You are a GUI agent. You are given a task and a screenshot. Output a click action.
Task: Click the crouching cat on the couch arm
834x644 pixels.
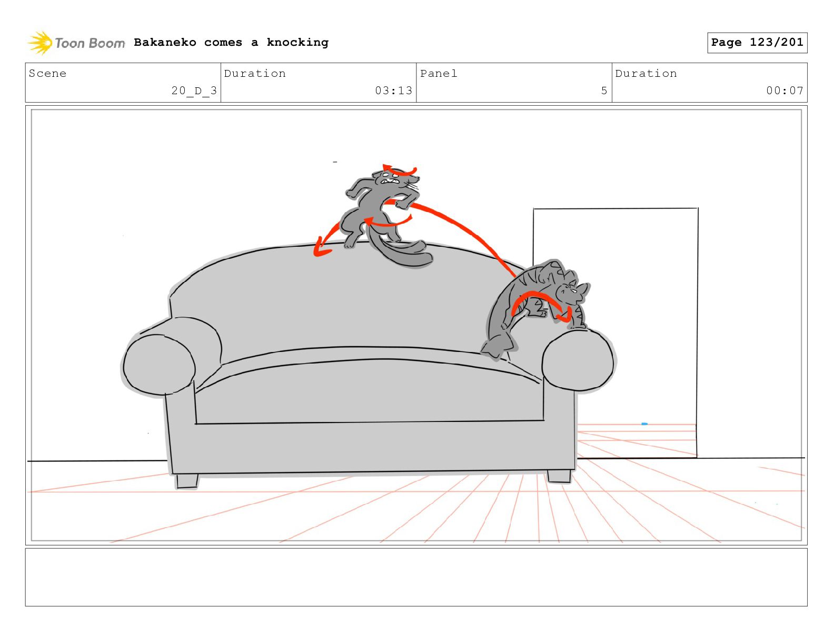tap(535, 309)
